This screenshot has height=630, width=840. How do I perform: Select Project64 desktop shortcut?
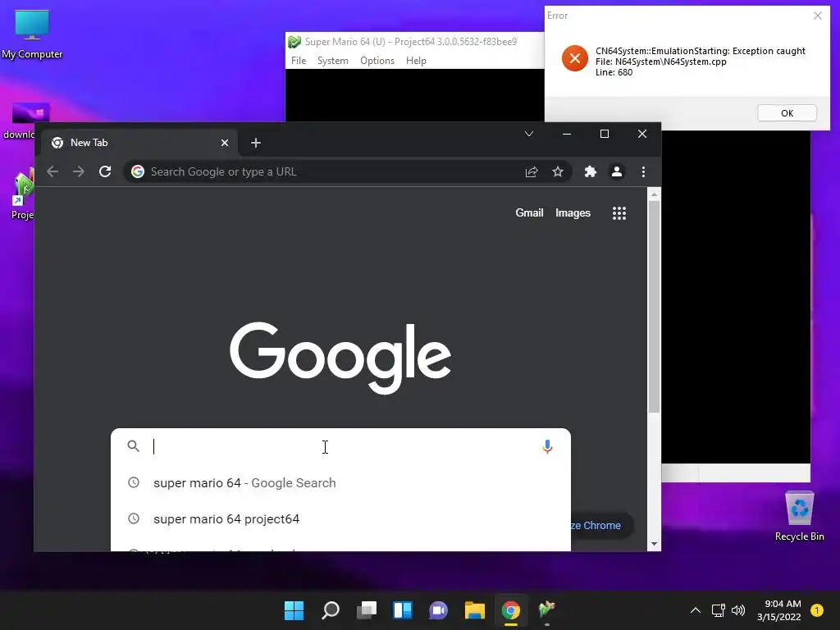[x=22, y=194]
